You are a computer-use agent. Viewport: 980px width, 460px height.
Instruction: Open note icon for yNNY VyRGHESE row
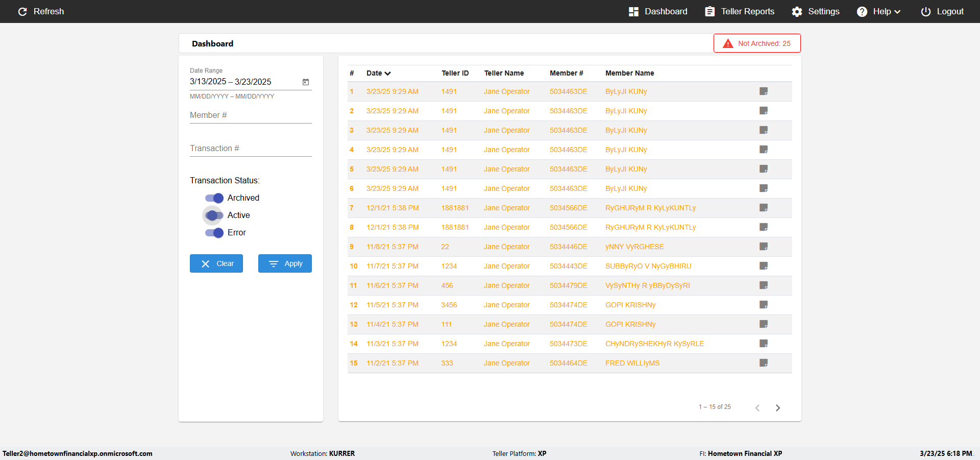tap(764, 247)
